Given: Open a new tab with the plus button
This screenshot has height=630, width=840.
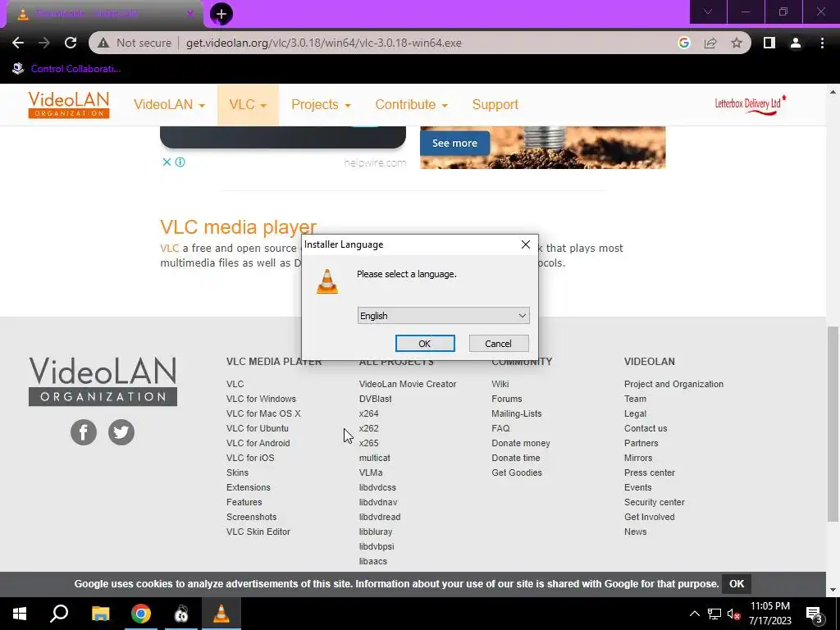Looking at the screenshot, I should (x=221, y=14).
